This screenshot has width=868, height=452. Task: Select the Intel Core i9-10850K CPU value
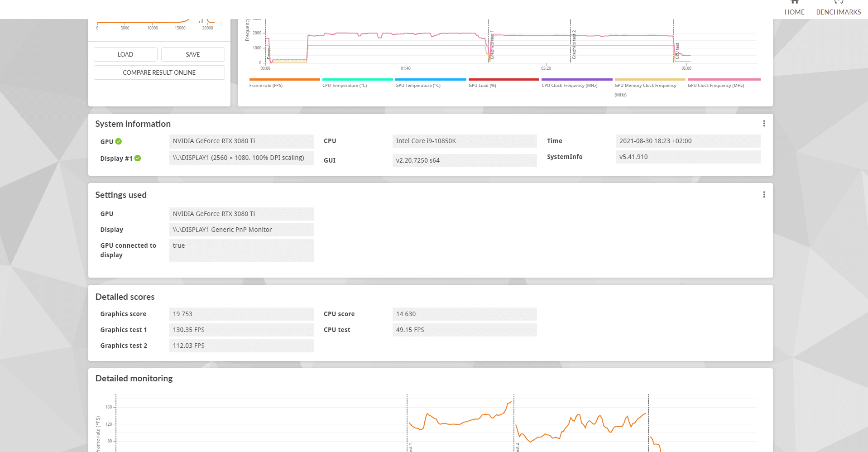(x=465, y=141)
